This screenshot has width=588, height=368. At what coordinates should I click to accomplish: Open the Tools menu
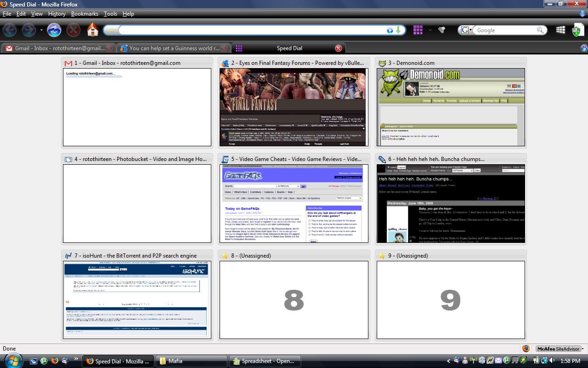click(110, 14)
